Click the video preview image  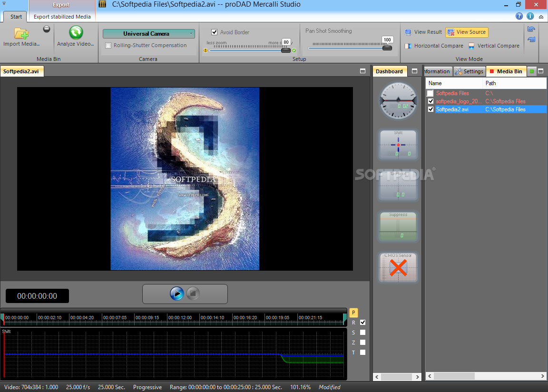(185, 178)
